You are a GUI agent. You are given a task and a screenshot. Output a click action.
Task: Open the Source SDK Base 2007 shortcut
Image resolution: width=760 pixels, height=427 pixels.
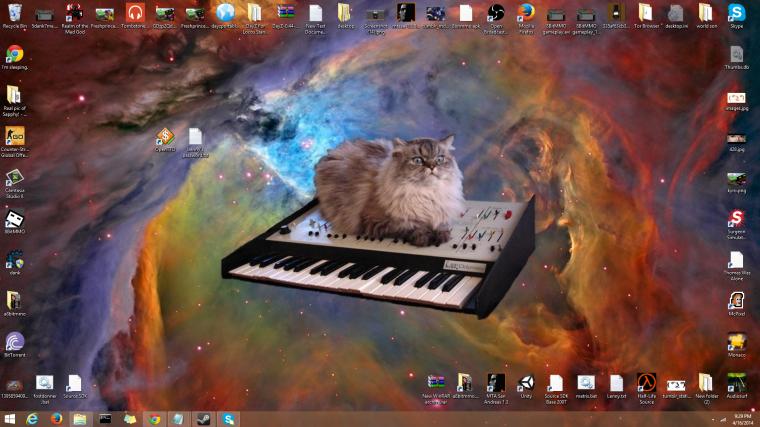pyautogui.click(x=556, y=388)
